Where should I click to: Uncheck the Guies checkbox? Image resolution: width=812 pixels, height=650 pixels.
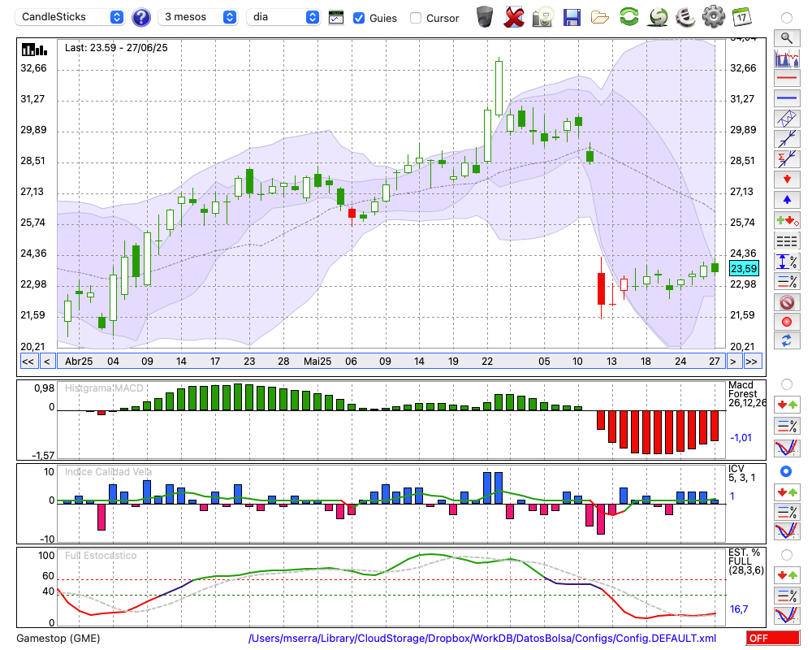coord(358,18)
